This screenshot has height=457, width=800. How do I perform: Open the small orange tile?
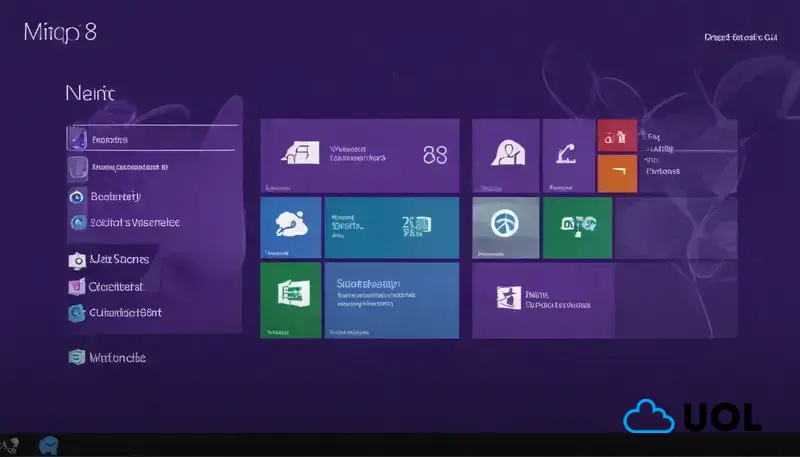(x=617, y=174)
